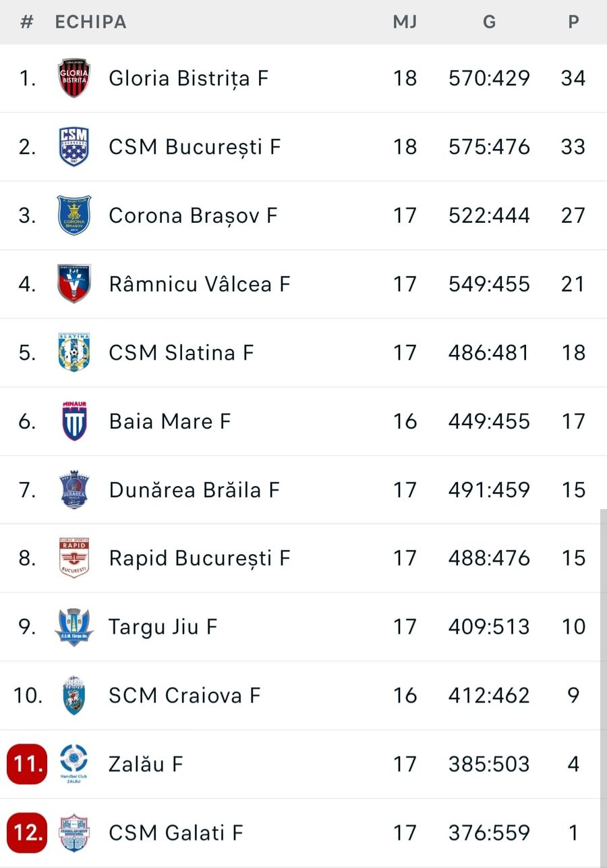Open Gloria Bistrița F team page

189,78
